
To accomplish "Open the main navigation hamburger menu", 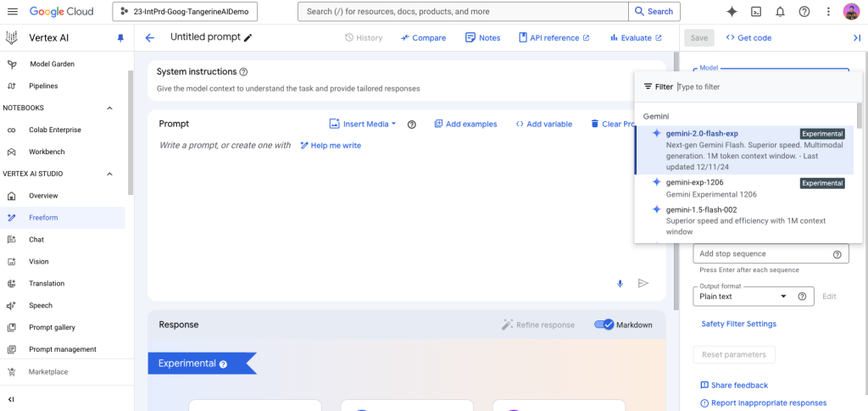I will (13, 12).
